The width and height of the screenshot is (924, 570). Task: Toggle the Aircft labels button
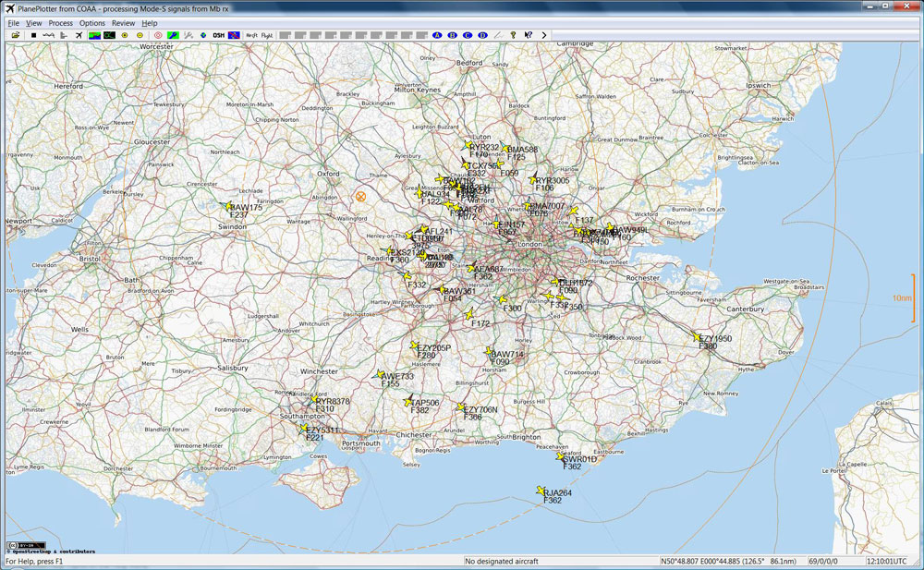(x=251, y=35)
